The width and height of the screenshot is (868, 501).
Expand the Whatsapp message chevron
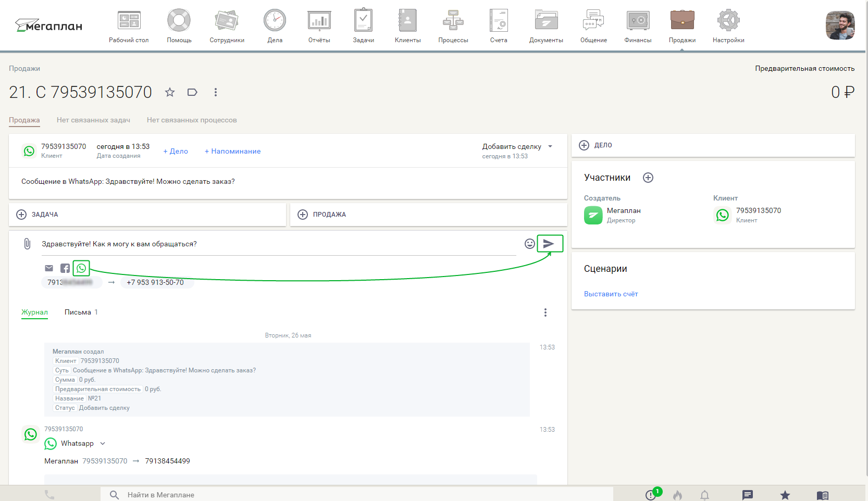[103, 444]
